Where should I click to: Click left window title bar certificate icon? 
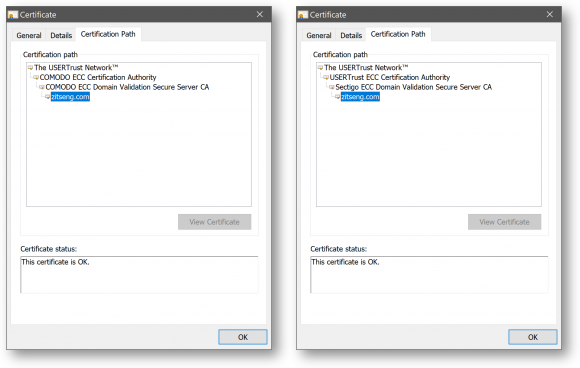(x=13, y=15)
